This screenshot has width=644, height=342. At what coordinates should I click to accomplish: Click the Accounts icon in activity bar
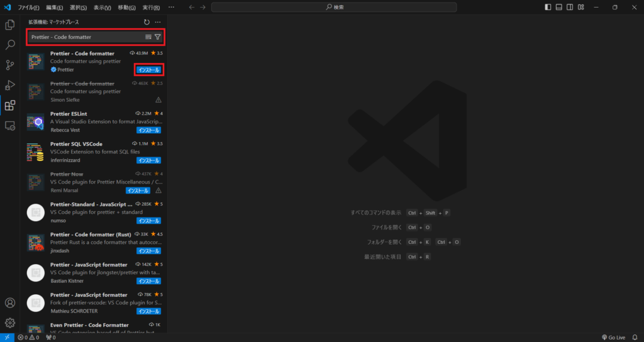(x=10, y=303)
